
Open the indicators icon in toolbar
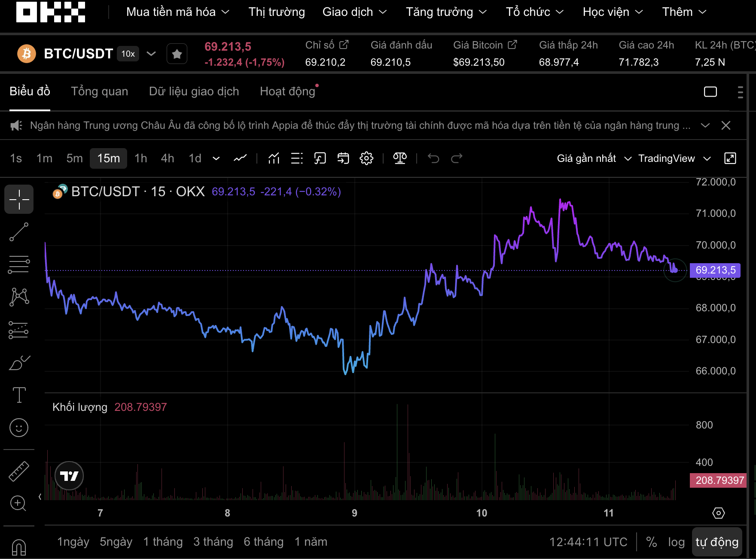point(274,158)
